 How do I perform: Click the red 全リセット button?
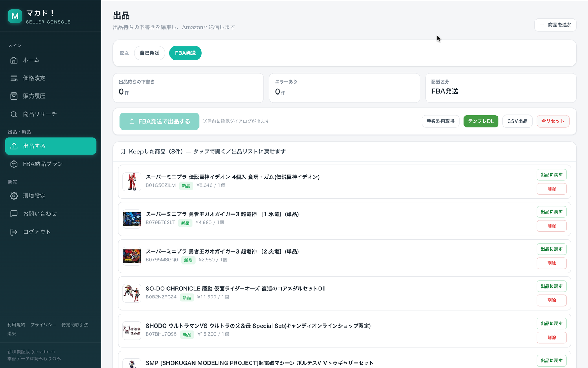(553, 121)
